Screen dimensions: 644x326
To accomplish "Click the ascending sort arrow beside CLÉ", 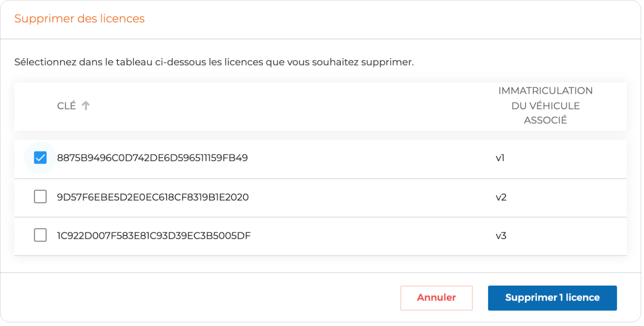I will (x=85, y=106).
